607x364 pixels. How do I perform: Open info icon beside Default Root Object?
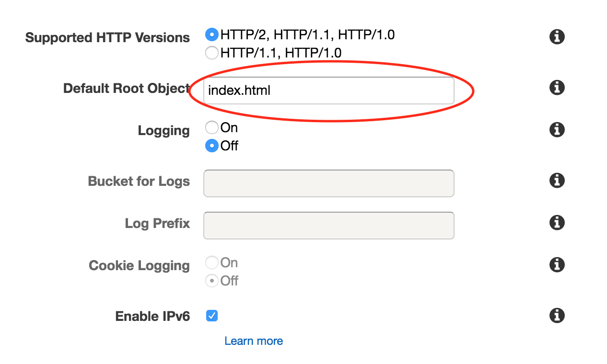pos(557,88)
